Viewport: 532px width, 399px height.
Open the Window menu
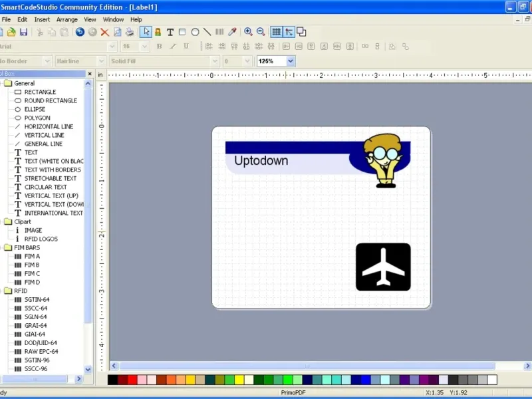[x=113, y=19]
